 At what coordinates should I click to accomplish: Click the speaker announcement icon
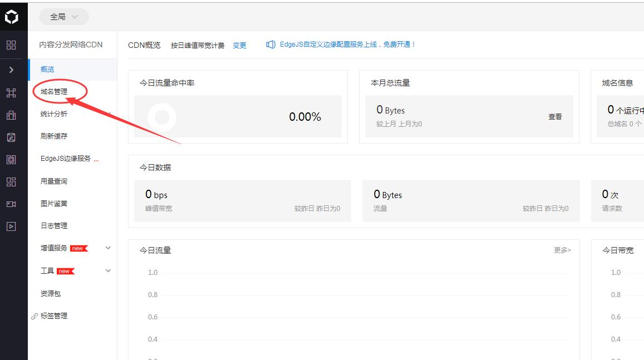[x=271, y=45]
